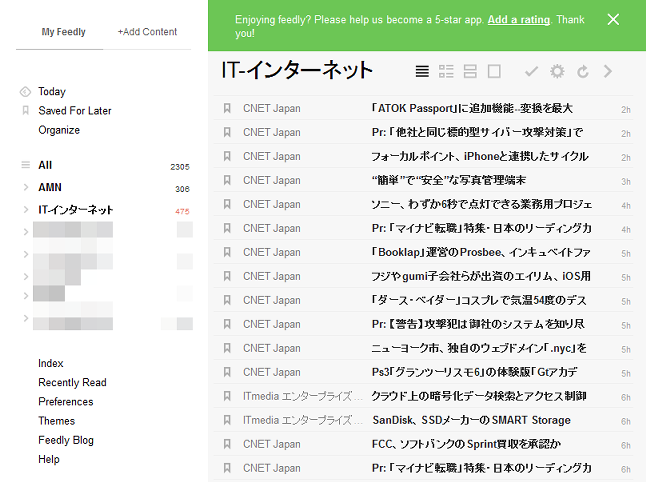646x482 pixels.
Task: Switch to full articles view
Action: coord(494,72)
